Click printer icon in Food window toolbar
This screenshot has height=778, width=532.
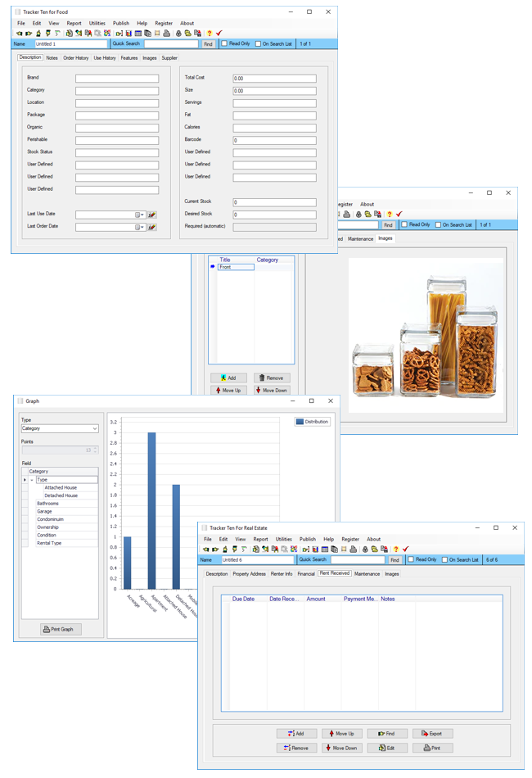pyautogui.click(x=167, y=34)
